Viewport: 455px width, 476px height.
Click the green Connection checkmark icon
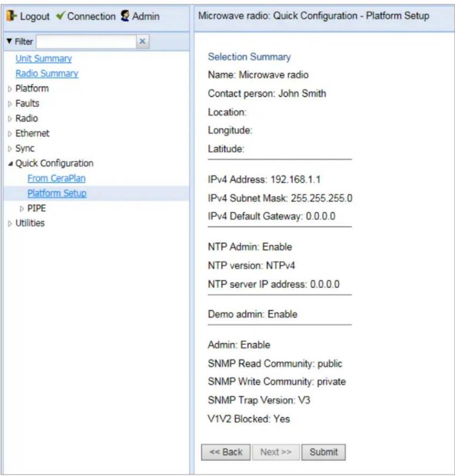click(60, 15)
